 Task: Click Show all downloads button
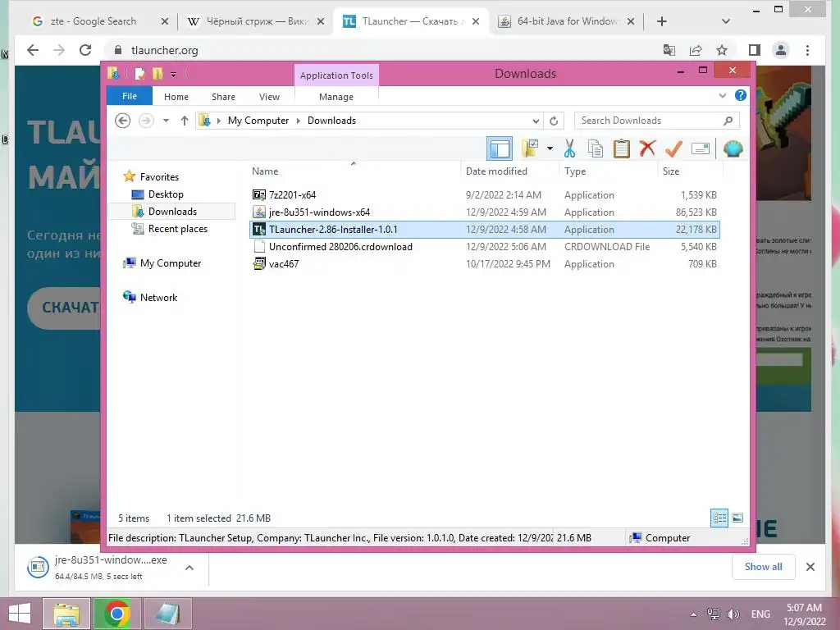[764, 567]
